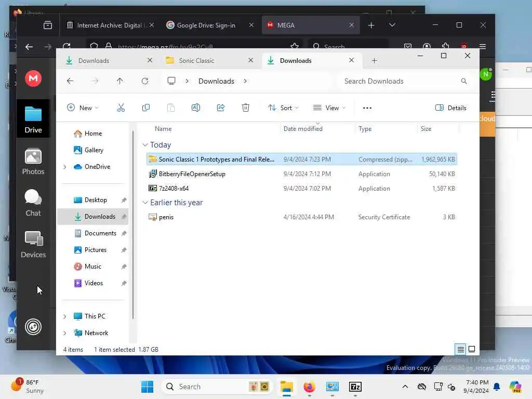This screenshot has width=532, height=399.
Task: Bookmark the MEGA page with star
Action: pyautogui.click(x=295, y=46)
